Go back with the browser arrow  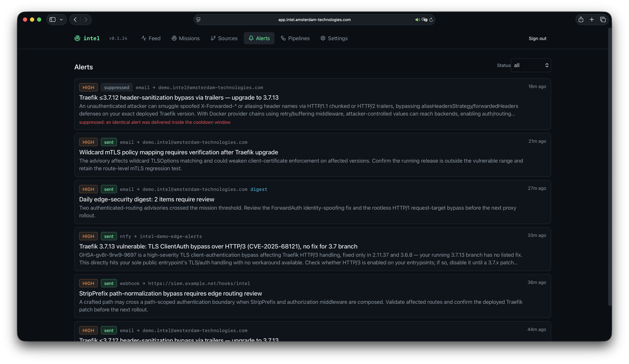(75, 19)
